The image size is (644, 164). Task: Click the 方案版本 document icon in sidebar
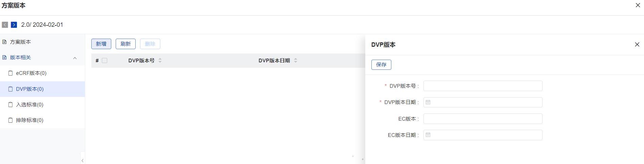[x=4, y=42]
